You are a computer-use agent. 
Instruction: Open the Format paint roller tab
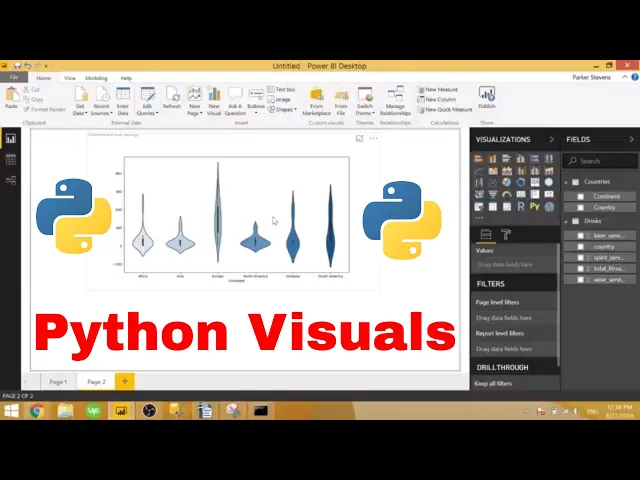(x=506, y=234)
